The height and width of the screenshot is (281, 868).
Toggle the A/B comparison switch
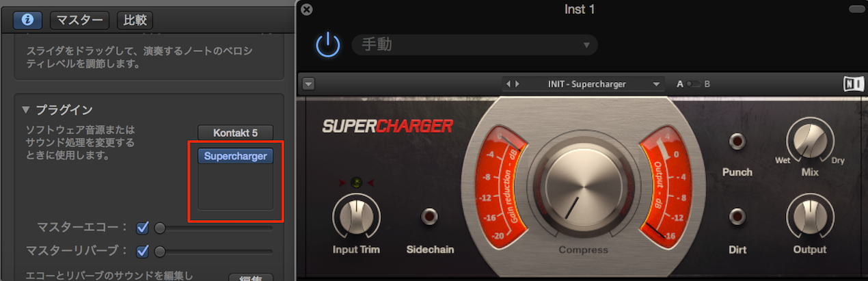tap(694, 84)
